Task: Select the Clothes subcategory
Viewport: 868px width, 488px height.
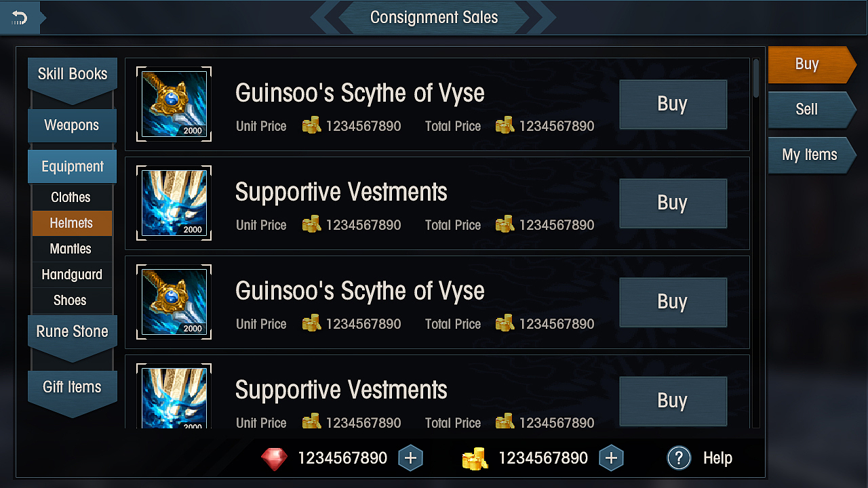Action: point(71,197)
